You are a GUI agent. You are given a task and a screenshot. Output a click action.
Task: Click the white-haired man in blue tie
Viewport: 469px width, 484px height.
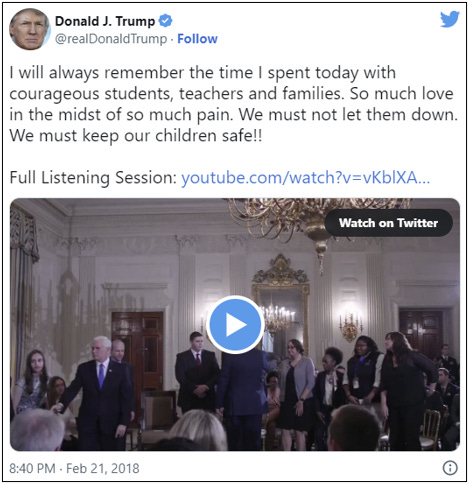pos(101,392)
